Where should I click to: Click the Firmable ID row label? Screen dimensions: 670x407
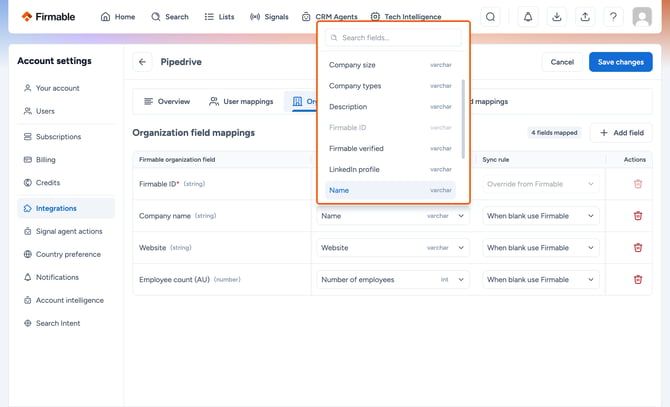(x=159, y=184)
